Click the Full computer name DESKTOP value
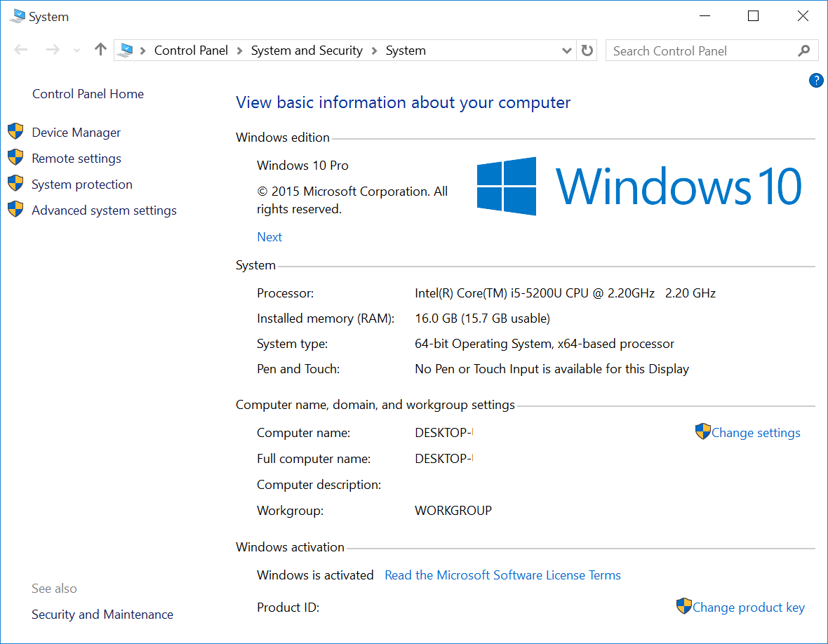828x644 pixels. tap(443, 459)
